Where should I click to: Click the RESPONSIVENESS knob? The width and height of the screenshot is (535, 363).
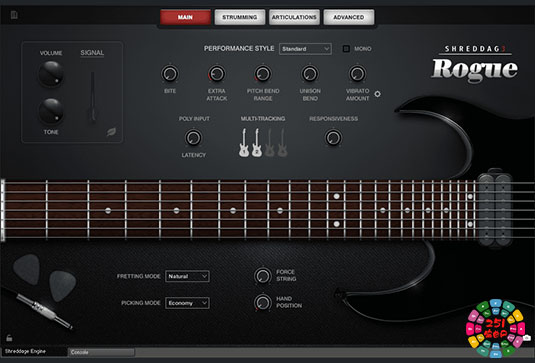[333, 138]
